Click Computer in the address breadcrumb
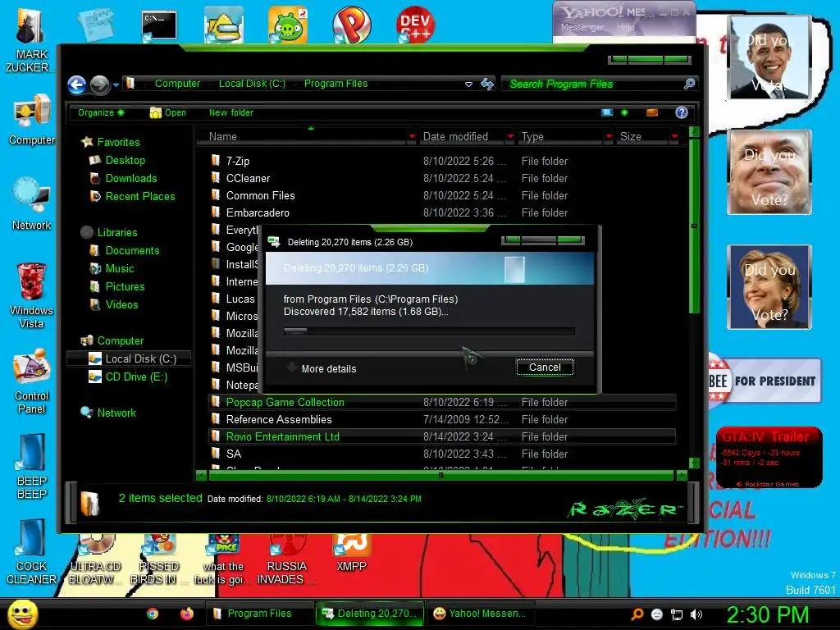The width and height of the screenshot is (840, 630). point(177,84)
